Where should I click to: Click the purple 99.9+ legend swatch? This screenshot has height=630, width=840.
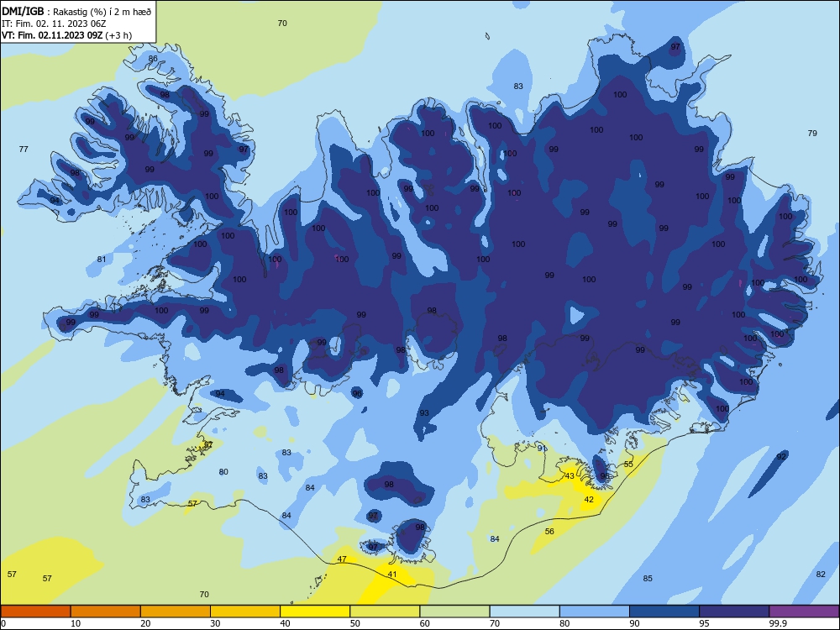pyautogui.click(x=804, y=612)
